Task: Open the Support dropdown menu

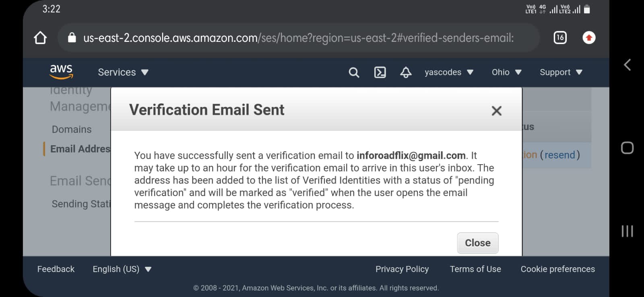Action: pyautogui.click(x=561, y=72)
